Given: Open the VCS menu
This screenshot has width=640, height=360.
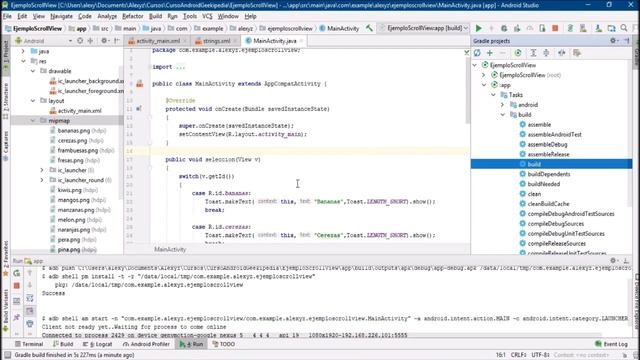Looking at the screenshot, I should click(x=207, y=16).
